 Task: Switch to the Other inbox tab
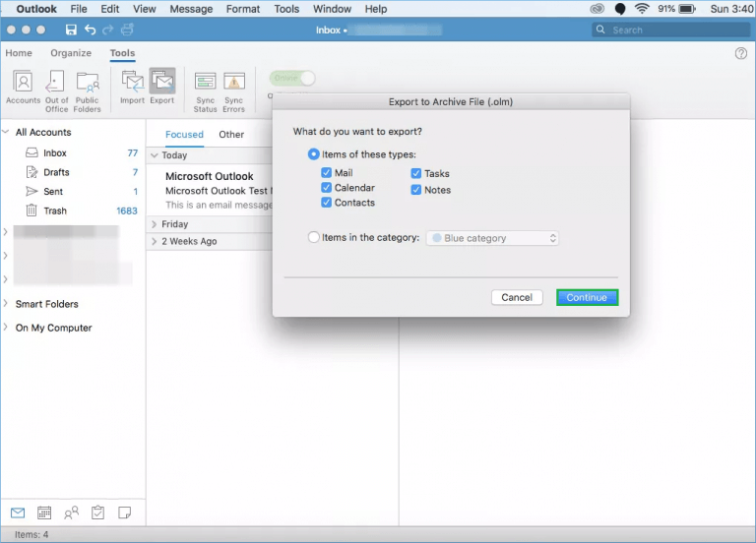[x=231, y=135]
